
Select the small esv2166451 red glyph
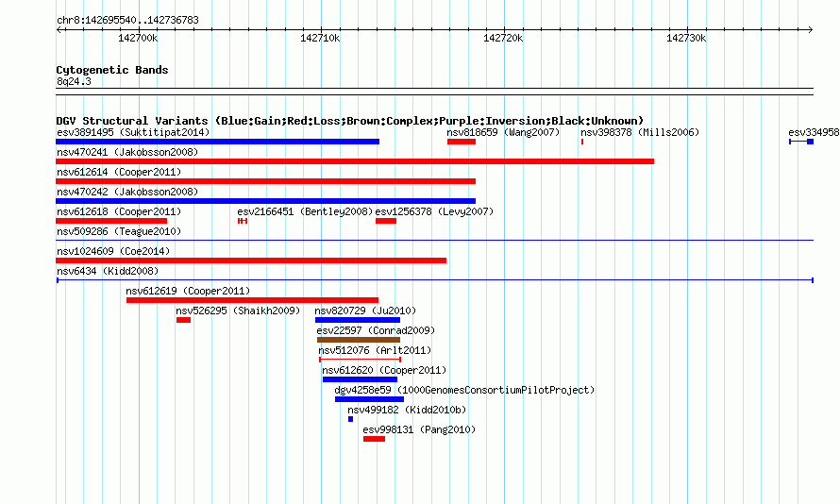pos(243,221)
